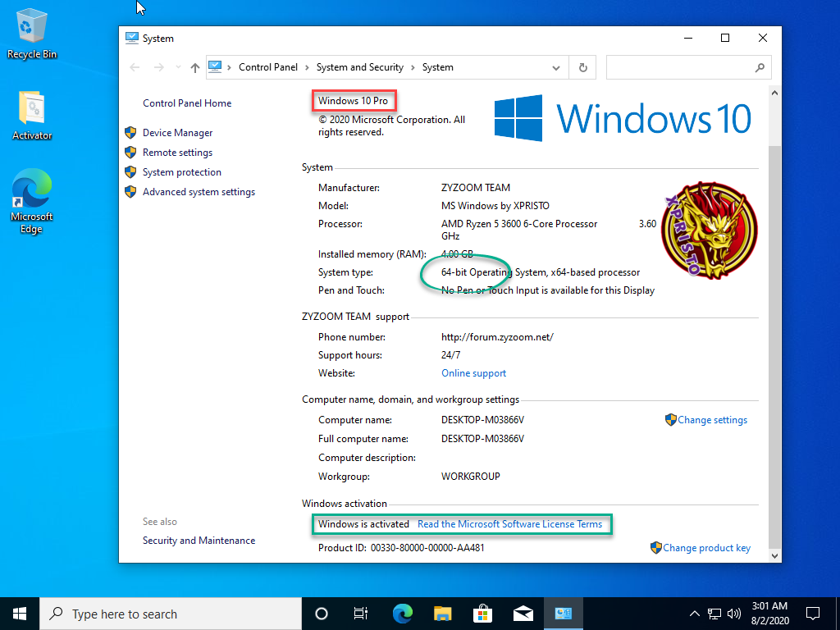Read the Microsoft Software License Terms link

tap(509, 524)
